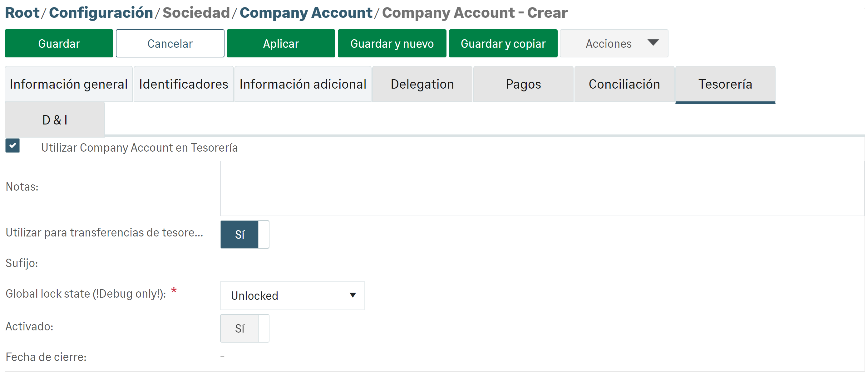Open the D & I tab
This screenshot has width=868, height=375.
click(55, 120)
